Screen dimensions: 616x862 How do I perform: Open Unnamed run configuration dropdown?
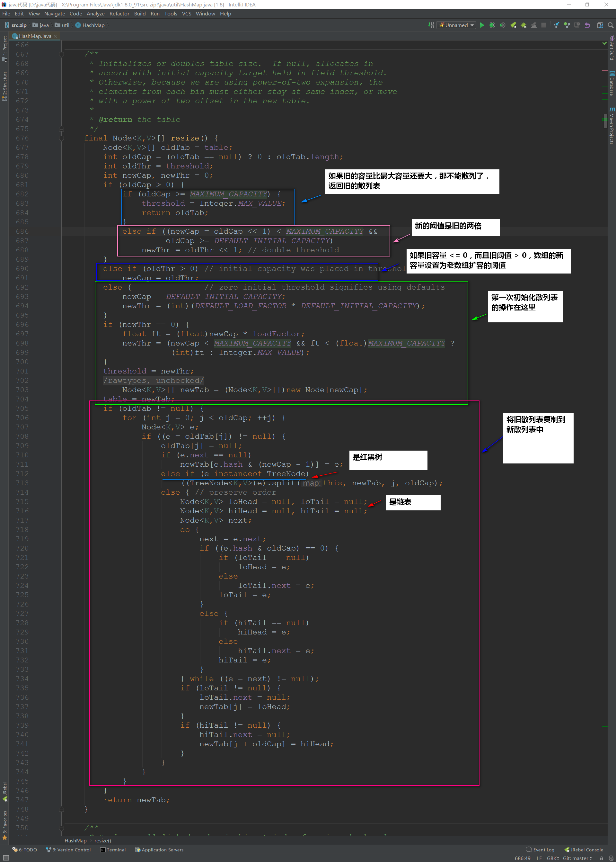tap(456, 25)
